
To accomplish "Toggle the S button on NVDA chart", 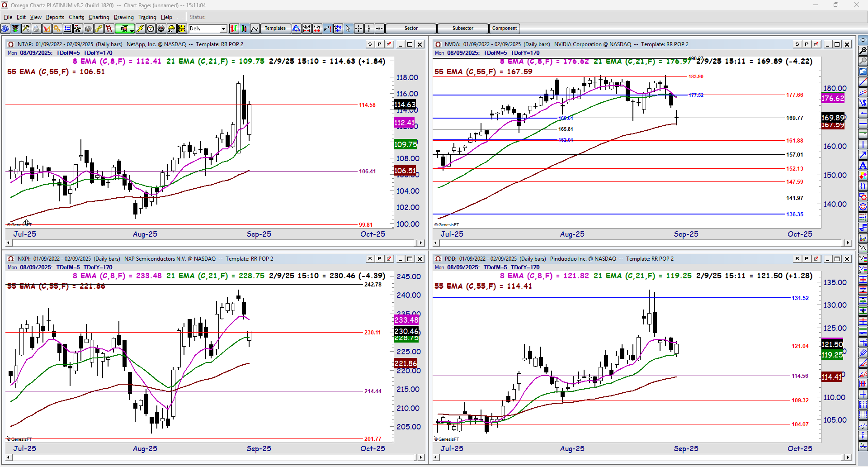I will [x=797, y=44].
